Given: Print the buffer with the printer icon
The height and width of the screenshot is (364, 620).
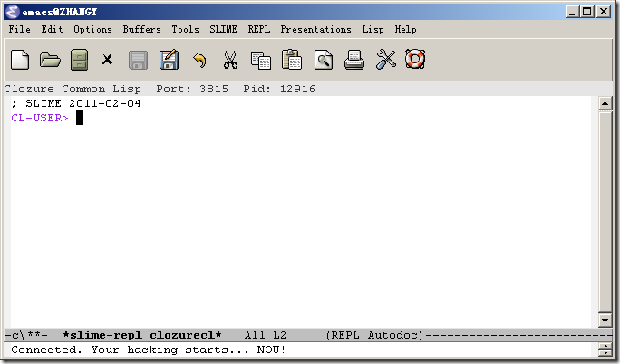Looking at the screenshot, I should [x=354, y=60].
